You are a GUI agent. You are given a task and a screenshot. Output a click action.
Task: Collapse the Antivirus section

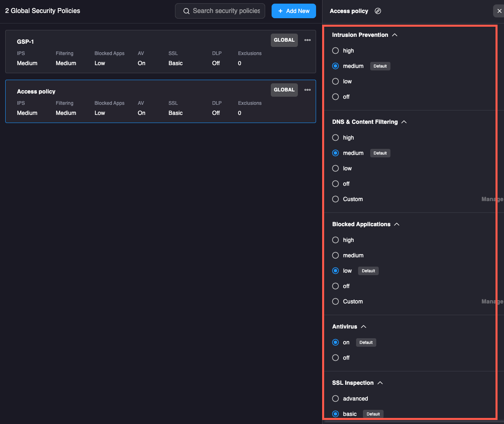pos(364,327)
